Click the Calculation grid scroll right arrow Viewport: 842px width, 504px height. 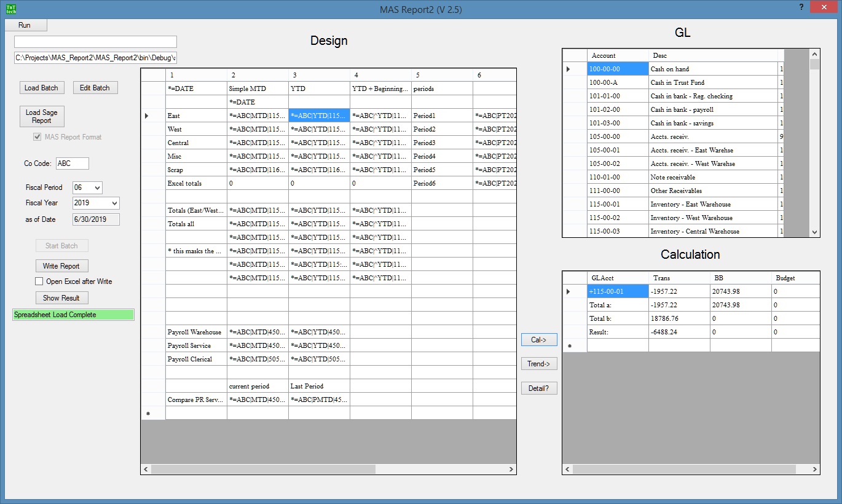pos(814,469)
